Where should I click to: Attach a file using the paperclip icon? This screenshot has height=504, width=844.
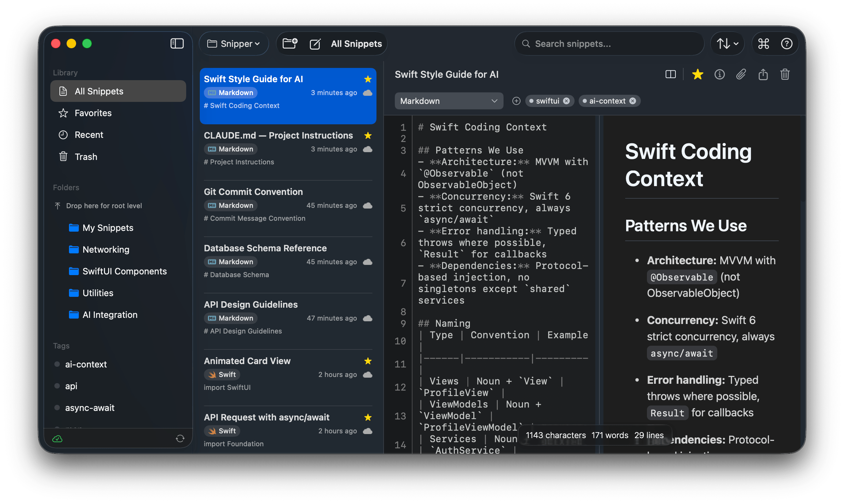[741, 74]
